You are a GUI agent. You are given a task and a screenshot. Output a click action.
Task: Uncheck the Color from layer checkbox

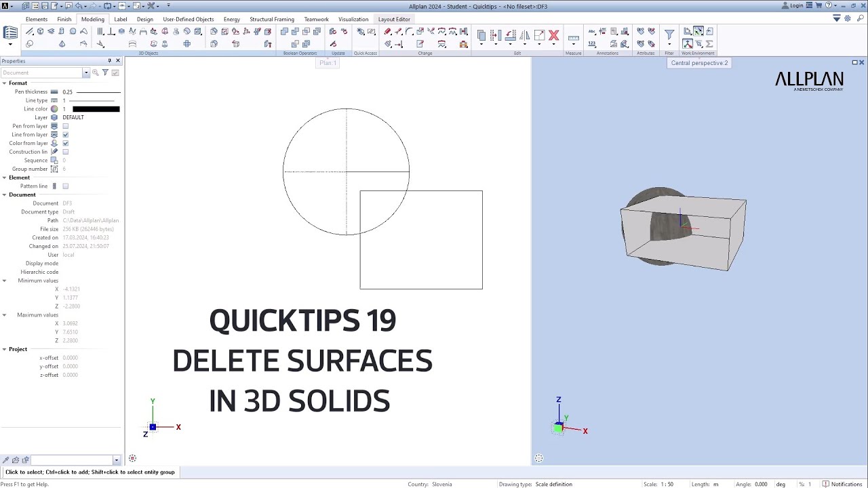66,143
